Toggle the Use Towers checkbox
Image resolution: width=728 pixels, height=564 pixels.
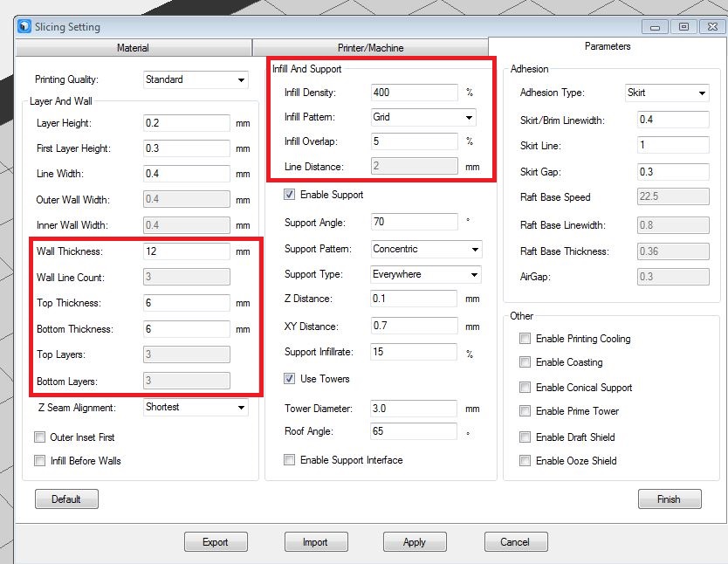click(291, 379)
